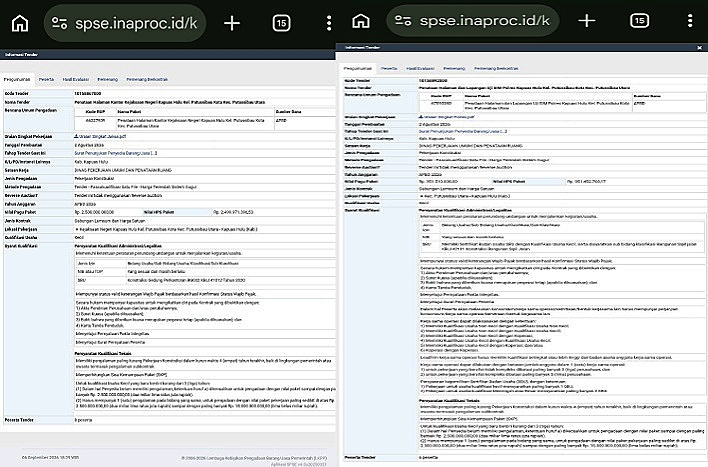Click Satuan Kerja value on the Kejaksaan page
The width and height of the screenshot is (708, 467).
(123, 170)
